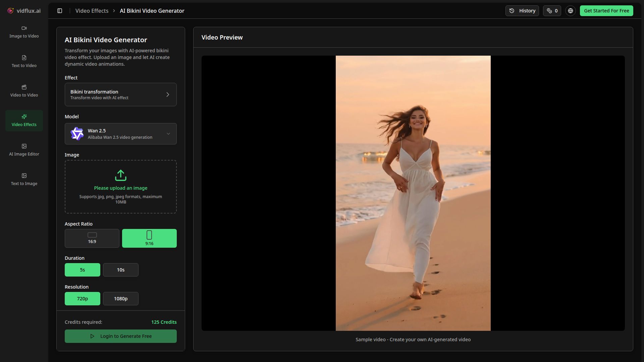Select Video Effects sidebar item
This screenshot has width=644, height=362.
pos(24,121)
